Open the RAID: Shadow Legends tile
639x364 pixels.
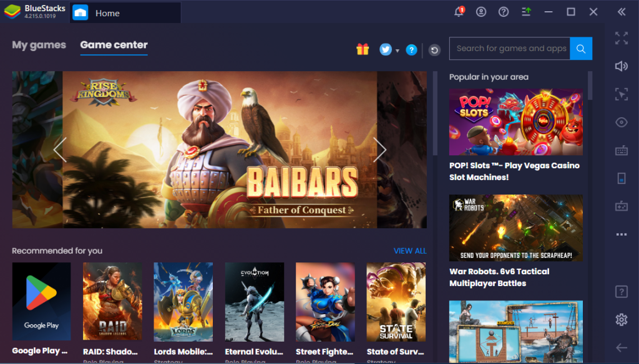112,301
